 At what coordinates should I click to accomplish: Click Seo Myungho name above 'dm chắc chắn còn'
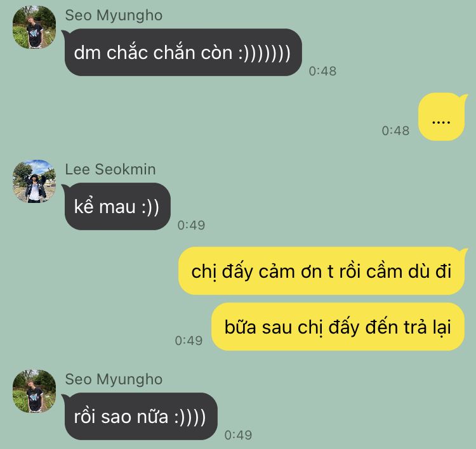coord(114,15)
